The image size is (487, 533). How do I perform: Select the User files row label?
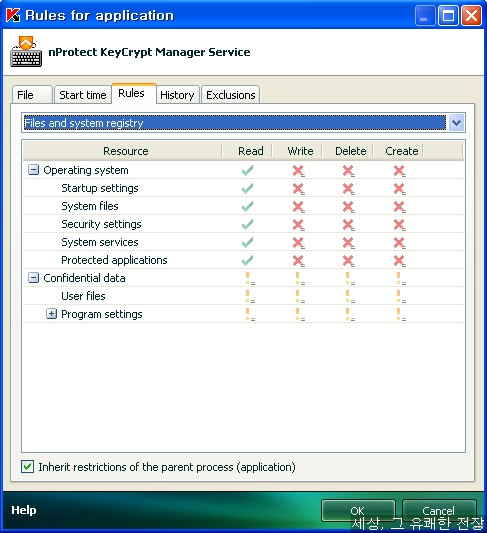click(x=83, y=296)
